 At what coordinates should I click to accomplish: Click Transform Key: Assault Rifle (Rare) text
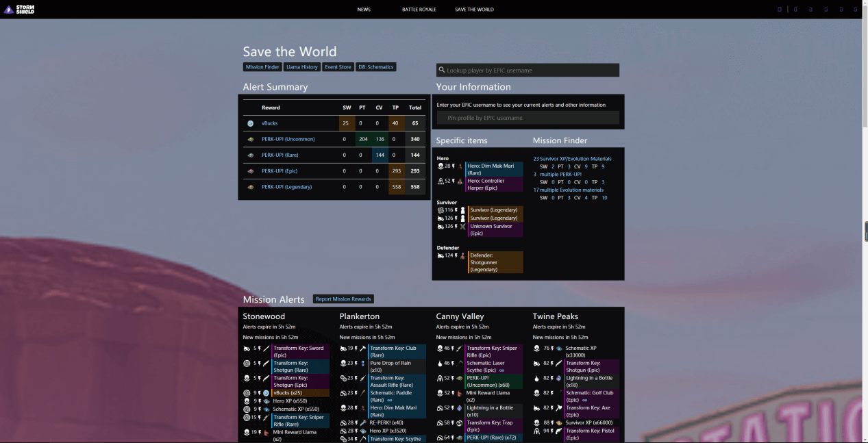[393, 381]
